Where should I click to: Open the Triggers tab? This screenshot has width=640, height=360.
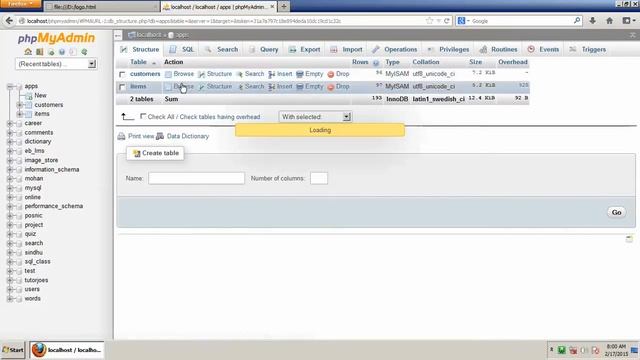pyautogui.click(x=588, y=49)
